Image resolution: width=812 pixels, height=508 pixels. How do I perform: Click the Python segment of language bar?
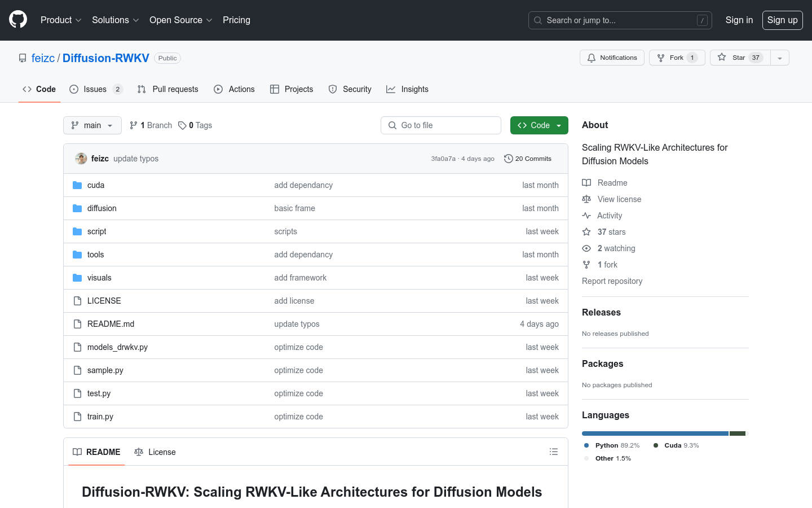pos(655,433)
